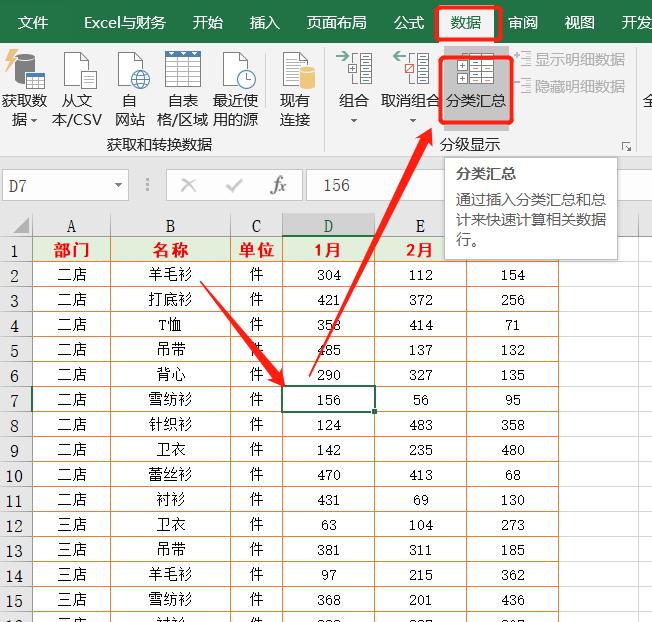Click 隐藏明细数据 hide detail
652x622 pixels.
click(x=569, y=86)
